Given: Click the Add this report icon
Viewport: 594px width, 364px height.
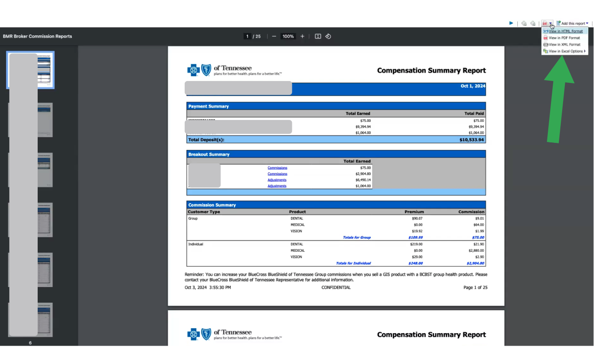Looking at the screenshot, I should (559, 23).
